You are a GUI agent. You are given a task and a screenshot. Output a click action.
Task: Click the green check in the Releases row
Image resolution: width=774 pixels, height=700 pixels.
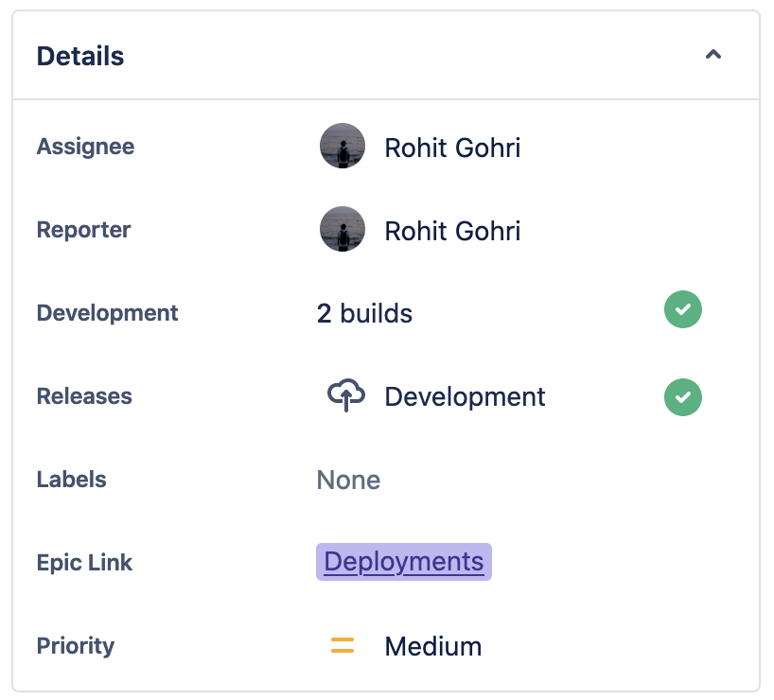(683, 397)
